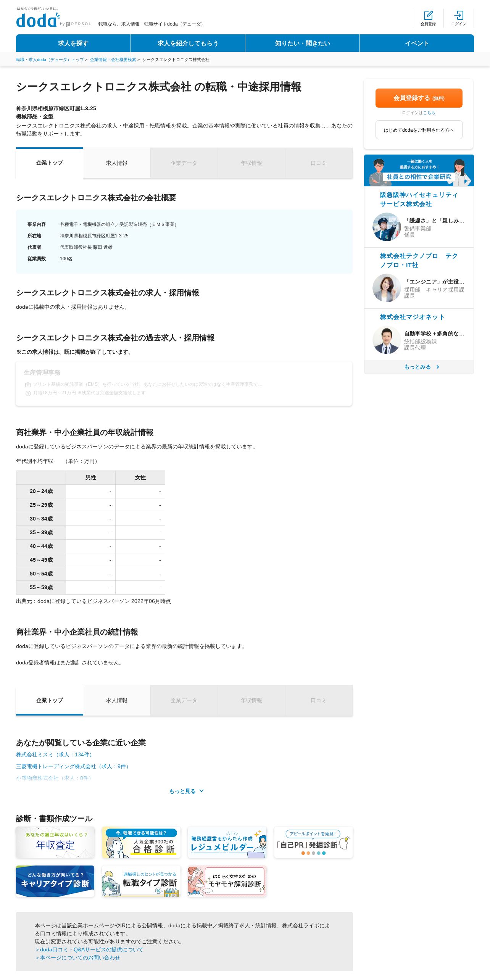Open レジュメビルダー tool banner
Image resolution: width=490 pixels, height=980 pixels.
point(227,842)
